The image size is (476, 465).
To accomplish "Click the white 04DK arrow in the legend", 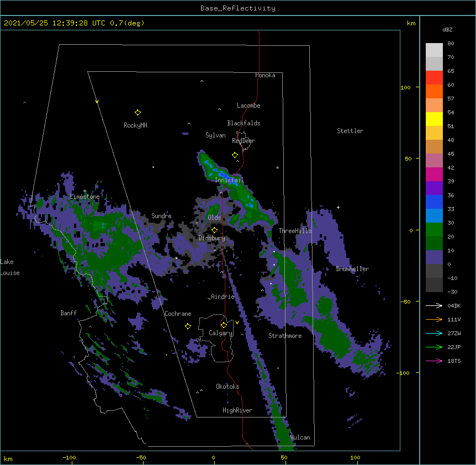I will [x=434, y=305].
